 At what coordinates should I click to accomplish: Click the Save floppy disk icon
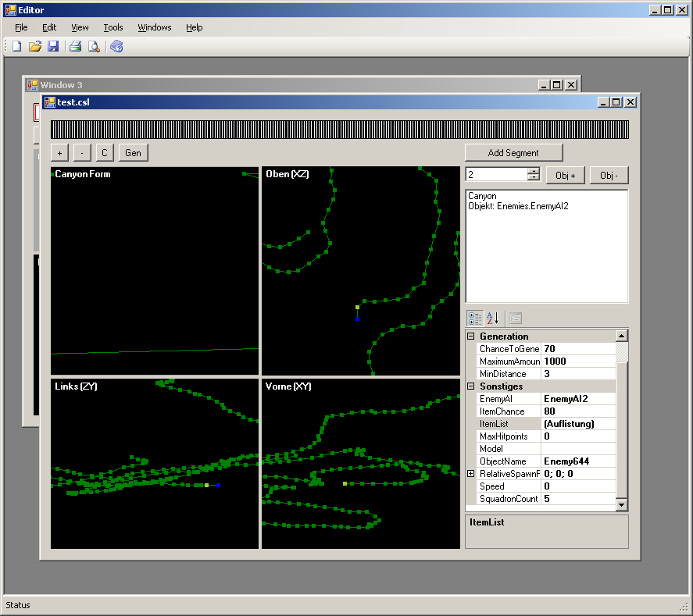(53, 46)
